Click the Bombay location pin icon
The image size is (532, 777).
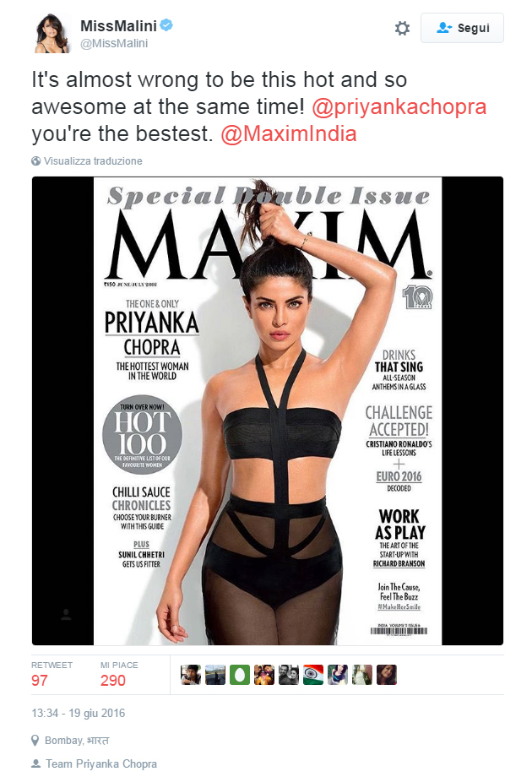coord(35,741)
